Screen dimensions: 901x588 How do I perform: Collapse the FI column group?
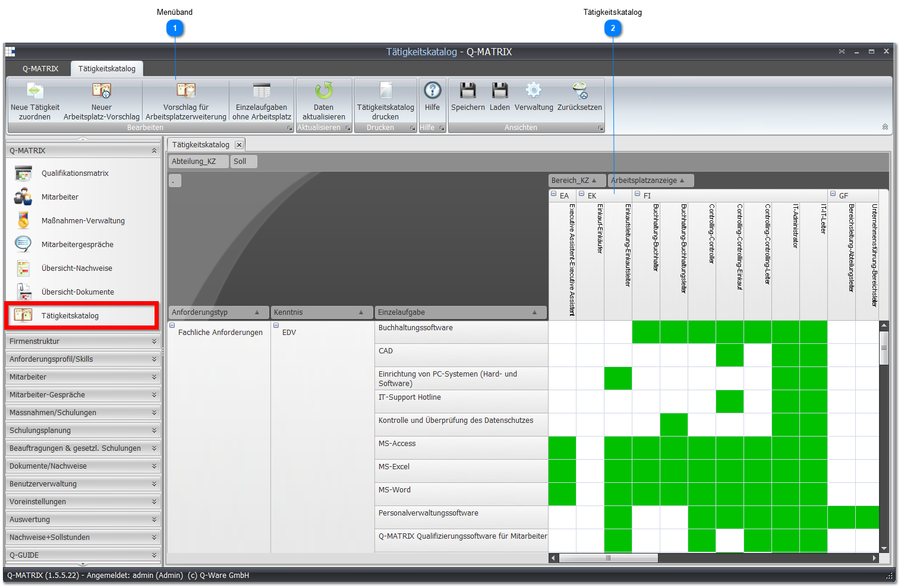click(637, 194)
